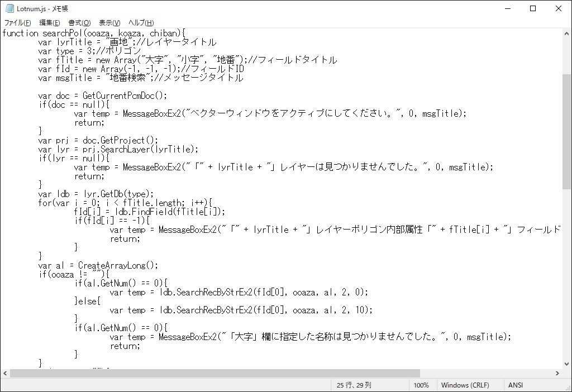Click the '}else{' line

87,301
